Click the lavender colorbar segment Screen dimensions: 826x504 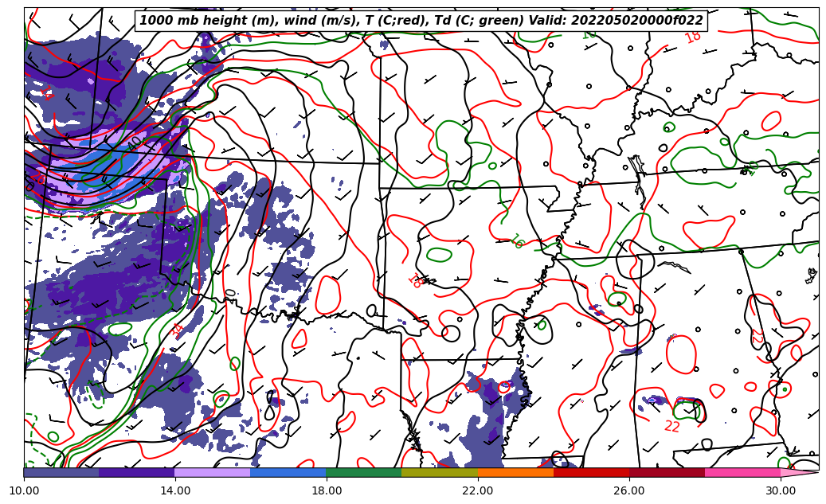tap(212, 472)
